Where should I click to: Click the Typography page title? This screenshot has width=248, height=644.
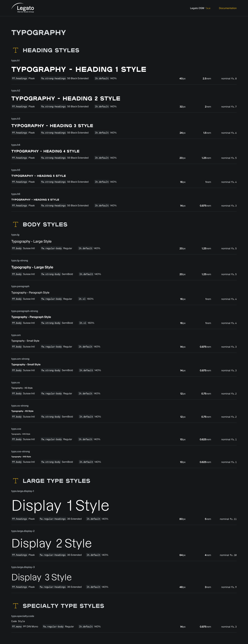(x=39, y=33)
